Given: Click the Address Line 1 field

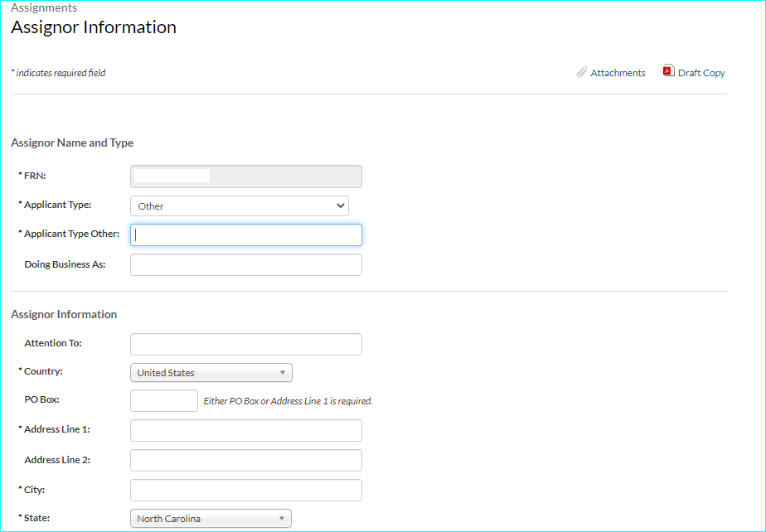Looking at the screenshot, I should coord(245,430).
